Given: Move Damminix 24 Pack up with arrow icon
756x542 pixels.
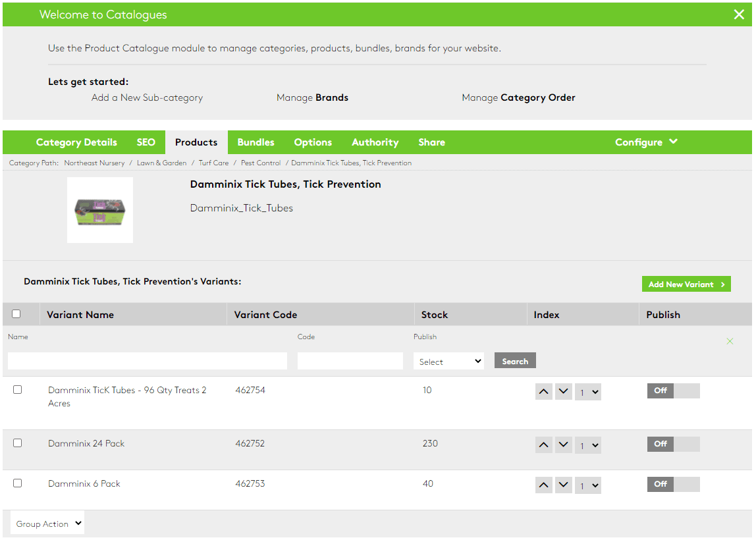Looking at the screenshot, I should 543,445.
